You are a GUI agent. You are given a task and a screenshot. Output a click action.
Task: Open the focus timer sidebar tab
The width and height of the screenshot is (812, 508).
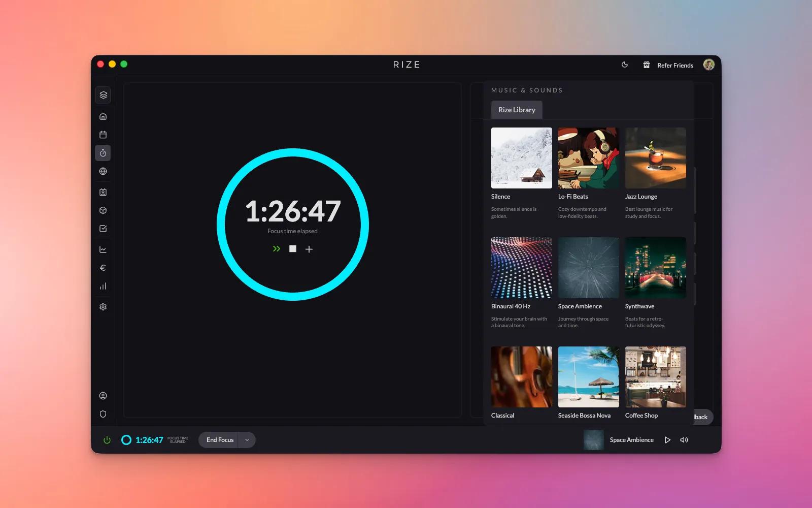click(x=103, y=153)
